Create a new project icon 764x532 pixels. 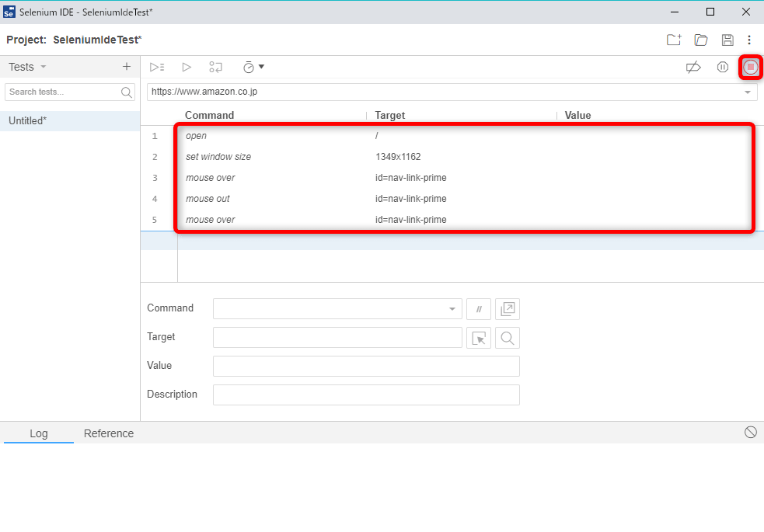pyautogui.click(x=674, y=40)
